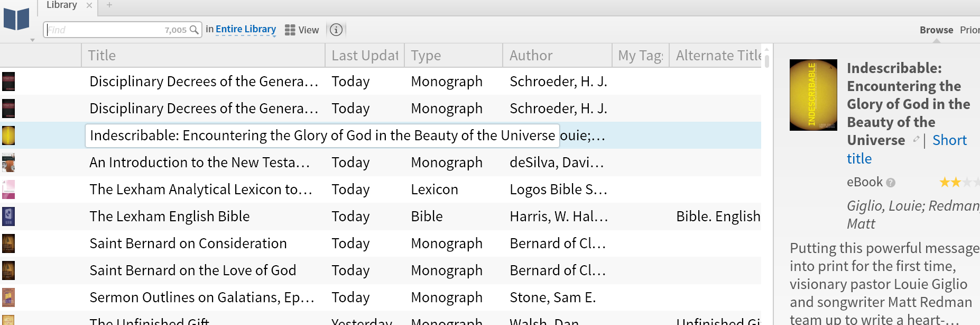980x325 pixels.
Task: Open a new tab with plus icon
Action: 109,5
